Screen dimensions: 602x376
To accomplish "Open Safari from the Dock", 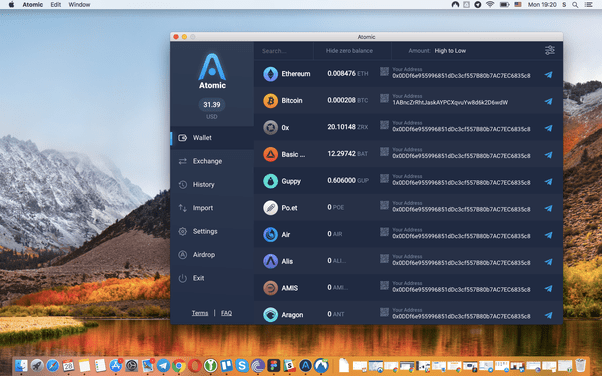I will pyautogui.click(x=53, y=365).
